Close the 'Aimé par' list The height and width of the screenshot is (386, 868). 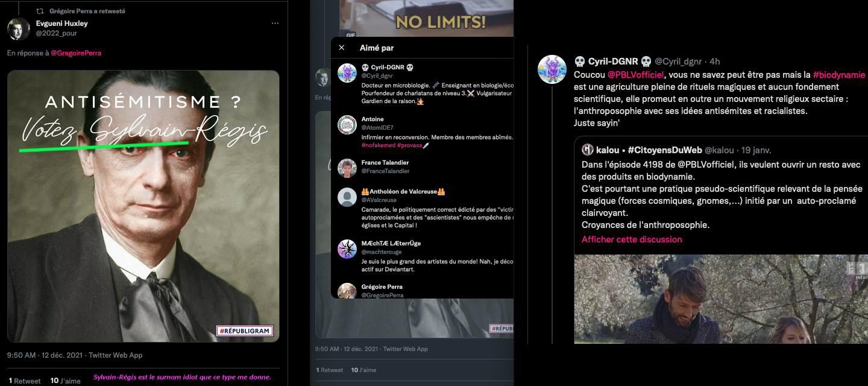342,48
